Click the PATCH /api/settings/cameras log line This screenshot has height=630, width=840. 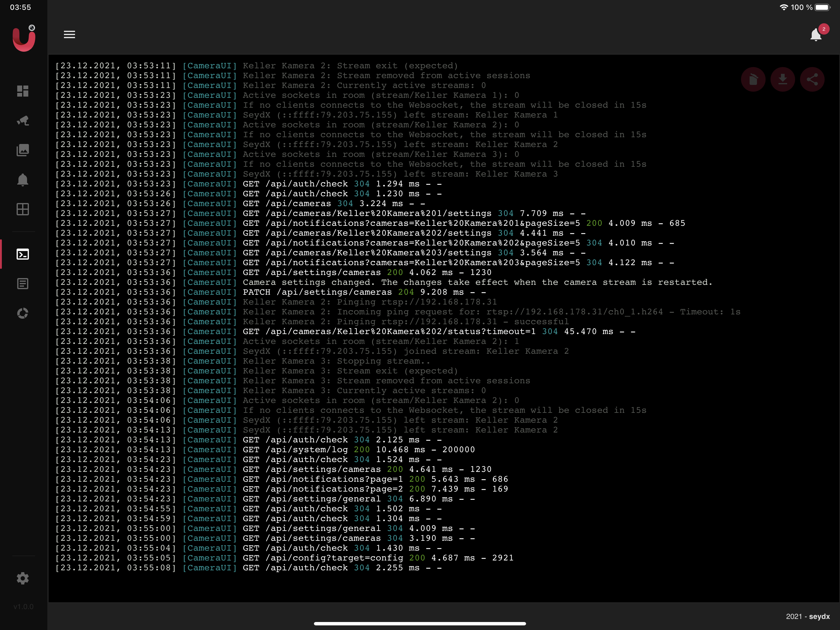pyautogui.click(x=364, y=292)
